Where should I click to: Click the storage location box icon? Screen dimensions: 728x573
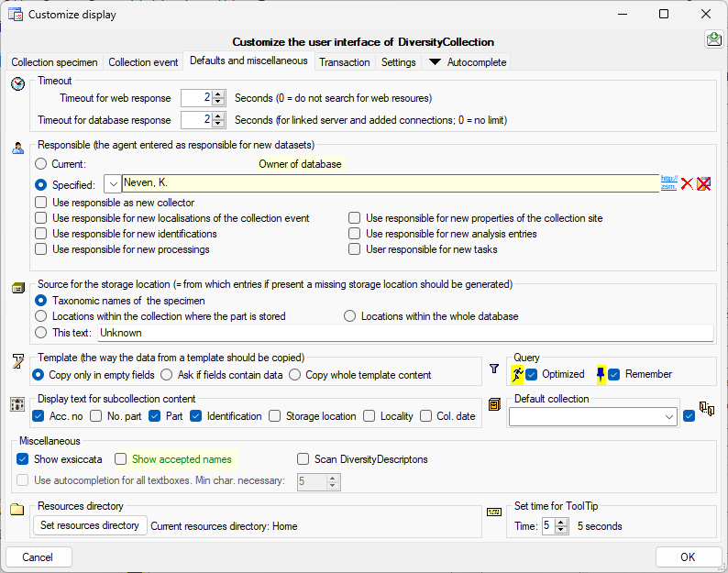point(17,289)
